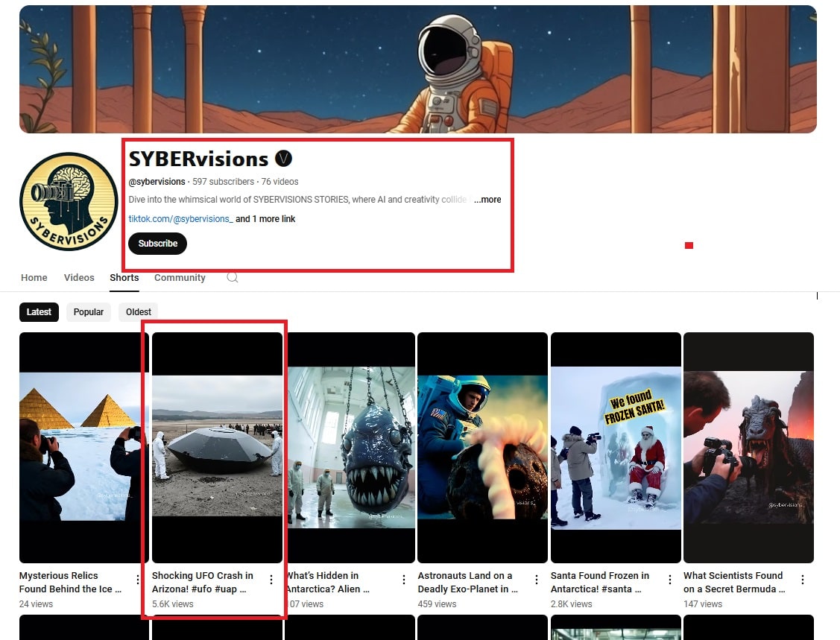The height and width of the screenshot is (640, 840).
Task: Open What's Hidden in Antarctica title
Action: pos(327,582)
